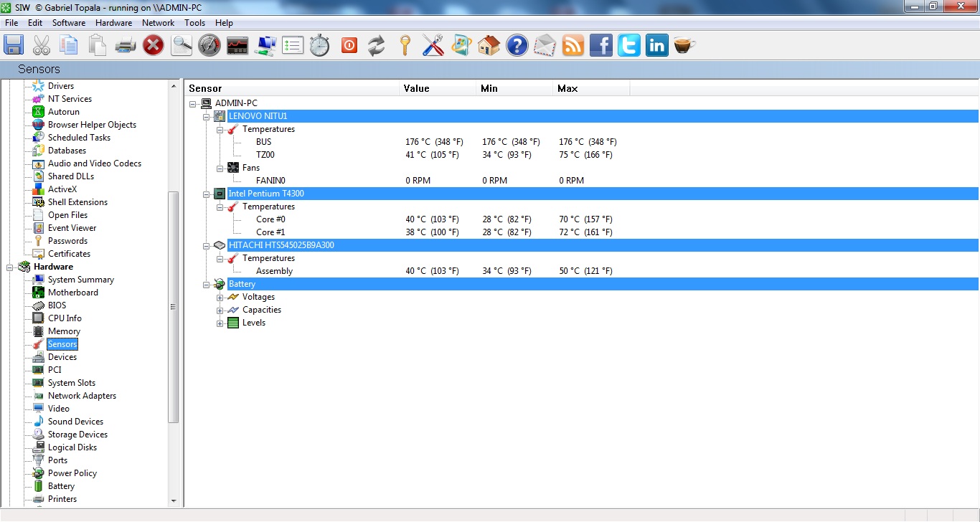Open the Edit menu
The image size is (980, 522).
pyautogui.click(x=35, y=23)
